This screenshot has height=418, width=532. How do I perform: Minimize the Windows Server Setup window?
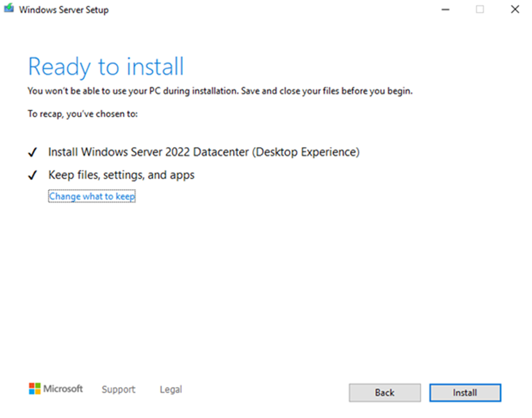(445, 10)
